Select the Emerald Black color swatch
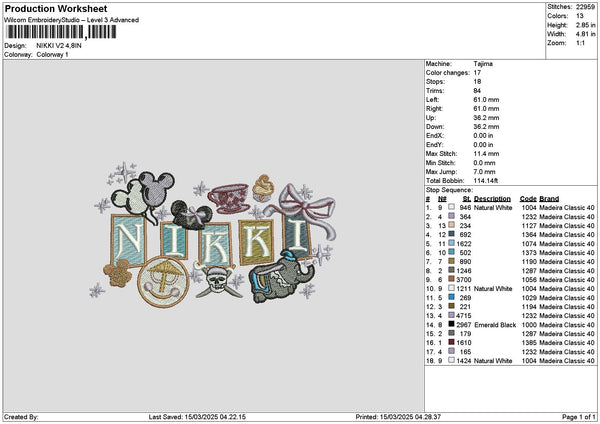Image resolution: width=600 pixels, height=424 pixels. coord(452,324)
